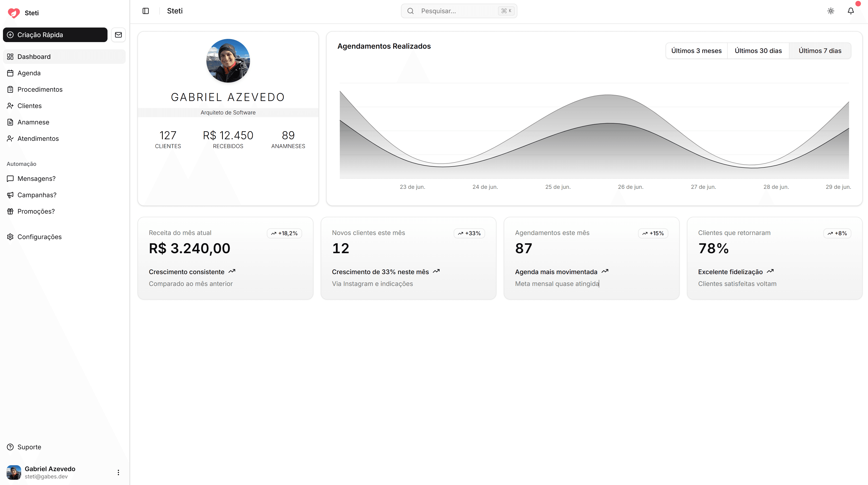
Task: Open Suporte link label
Action: point(29,447)
